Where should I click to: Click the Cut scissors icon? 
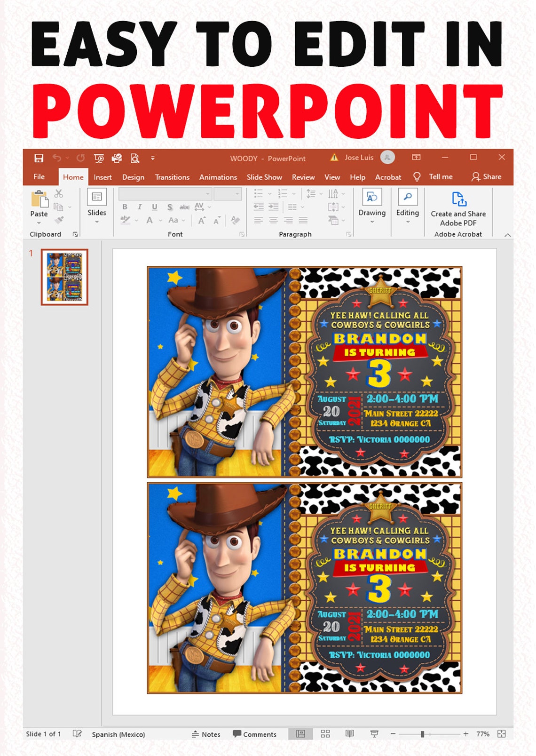[x=58, y=193]
